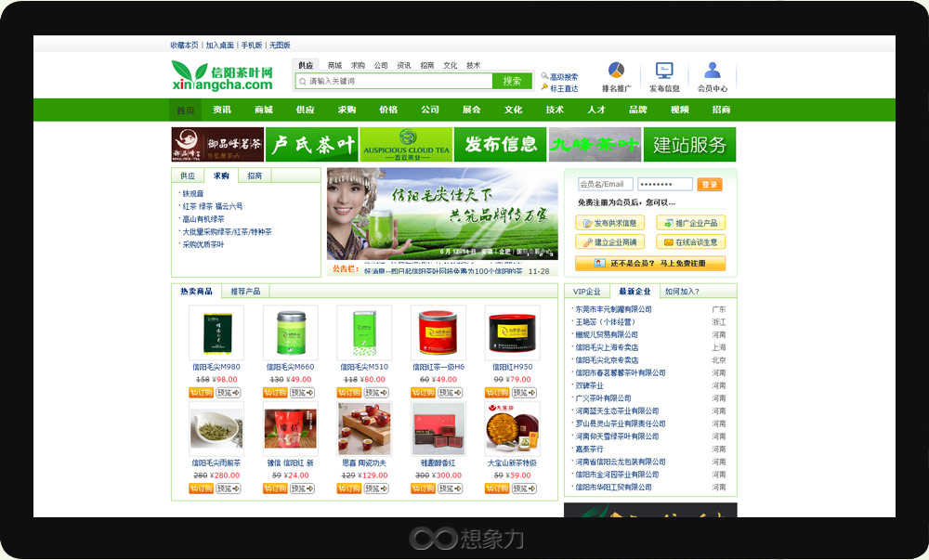Click the 高级搜索 magnifier link
Screen dimensions: 929x560
click(x=560, y=77)
